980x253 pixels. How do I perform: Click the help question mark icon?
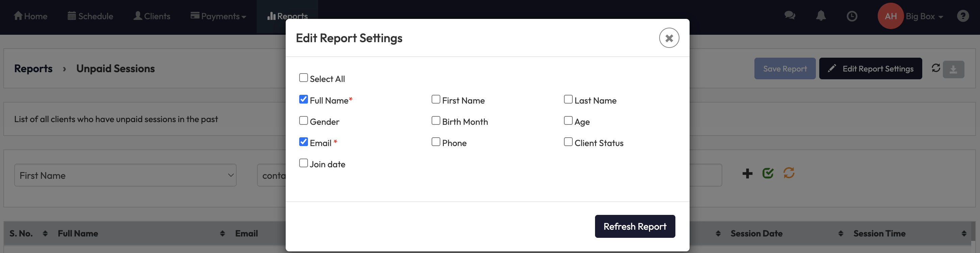(963, 16)
